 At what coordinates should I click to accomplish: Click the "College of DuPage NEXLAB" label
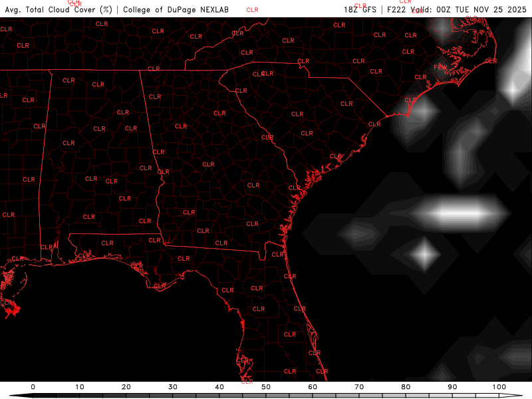point(176,9)
